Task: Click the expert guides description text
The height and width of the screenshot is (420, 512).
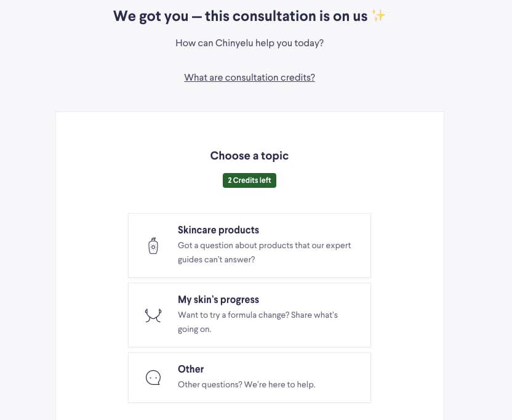Action: pos(264,252)
